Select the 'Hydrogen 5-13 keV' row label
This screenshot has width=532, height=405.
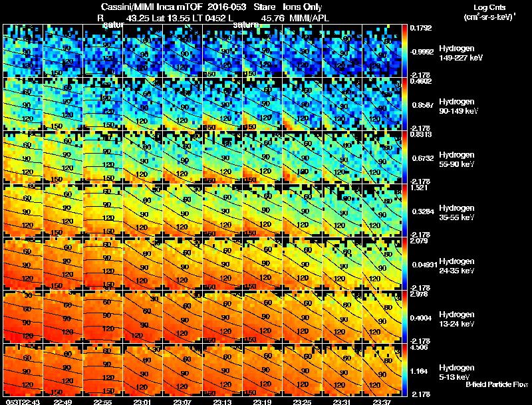coord(457,372)
